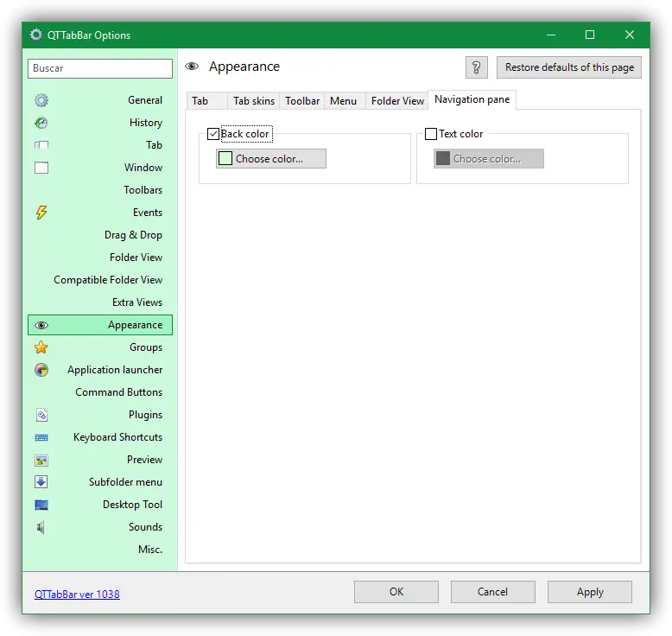672x636 pixels.
Task: Open the Tab skins tab
Action: (254, 101)
